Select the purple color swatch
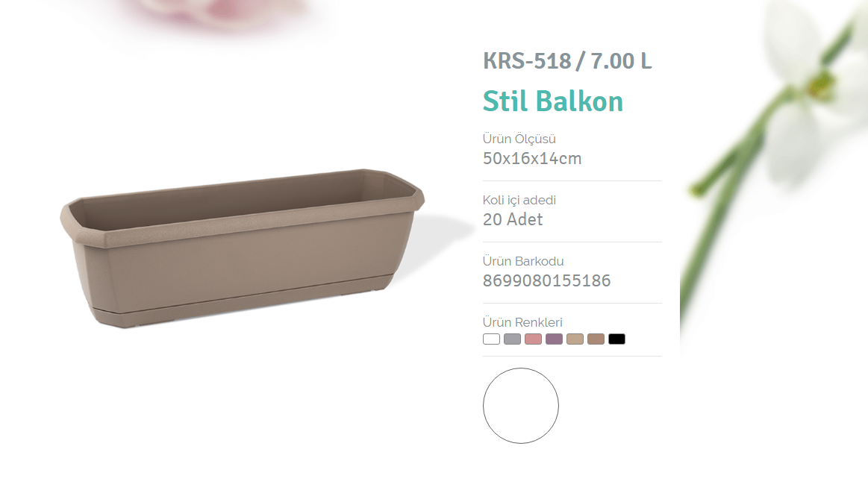This screenshot has width=868, height=496. (554, 339)
